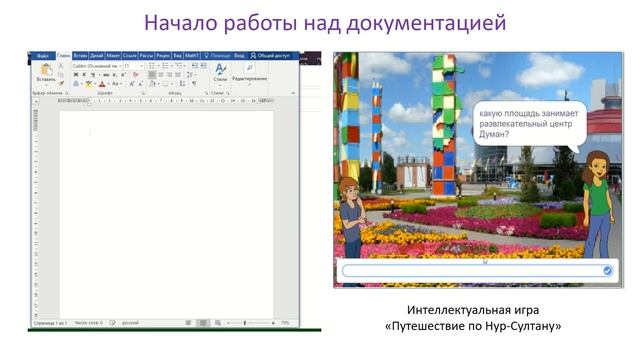Toggle bold (Ж) formatting
This screenshot has width=640, height=360.
(76, 75)
